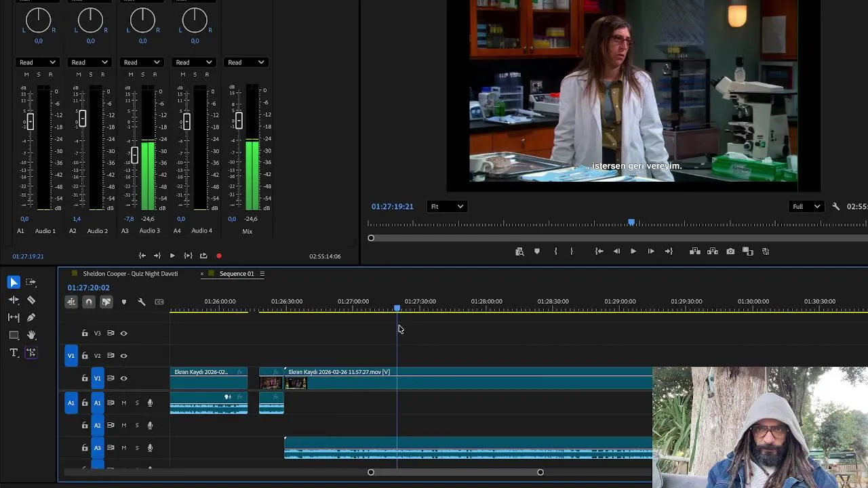Click the magnifier button left of Program Monitor controls
This screenshot has width=868, height=488.
pyautogui.click(x=519, y=251)
